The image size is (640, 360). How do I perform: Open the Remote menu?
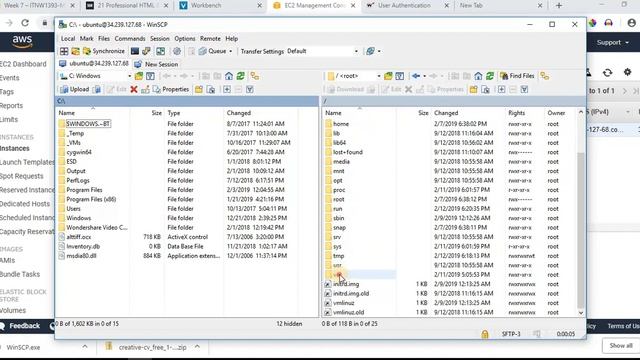pyautogui.click(x=210, y=38)
